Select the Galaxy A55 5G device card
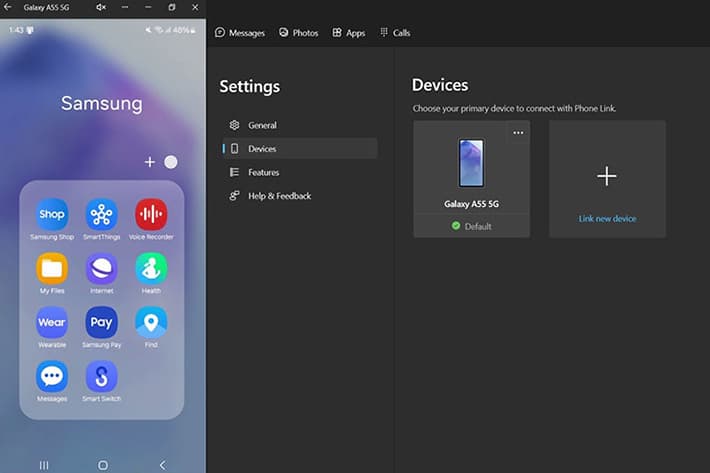710x473 pixels. [x=471, y=179]
